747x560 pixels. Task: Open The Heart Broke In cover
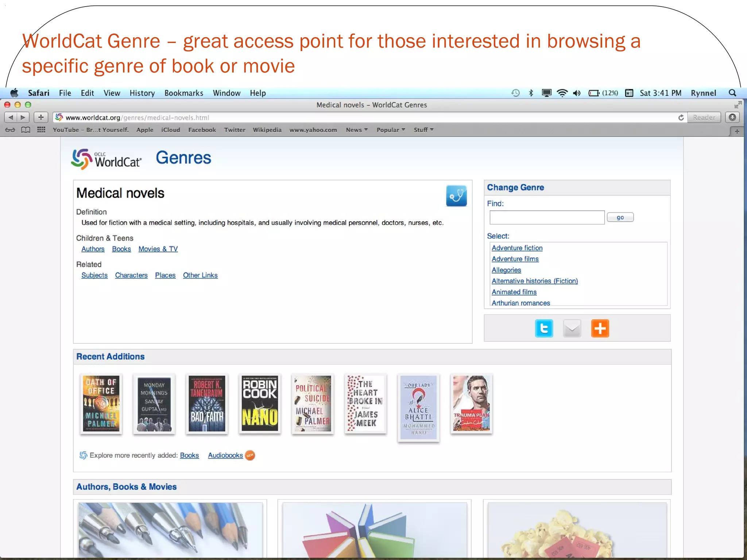(365, 404)
